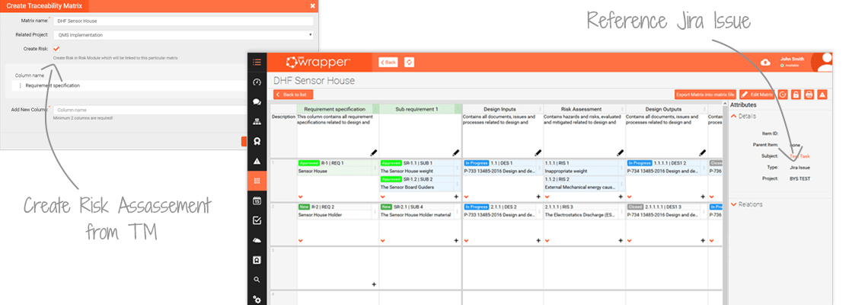This screenshot has width=868, height=305.
Task: Select the 1.1.1 | RIS 1 Inappropriate weight item
Action: tap(584, 168)
